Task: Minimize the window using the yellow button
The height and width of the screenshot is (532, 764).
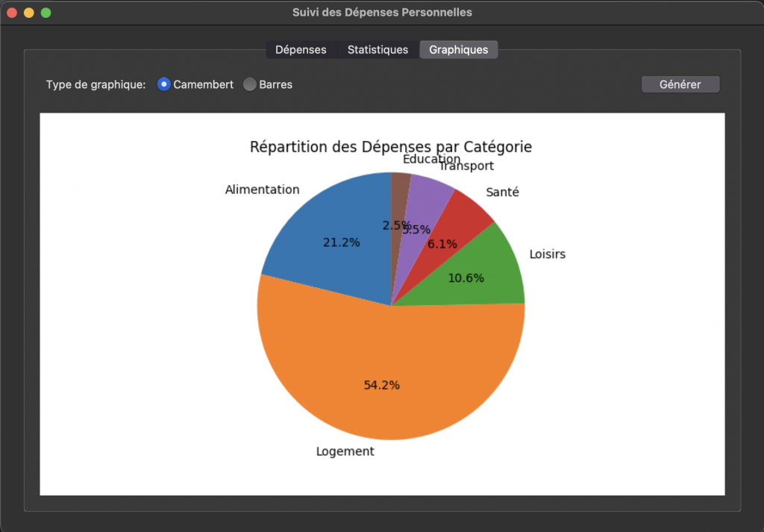Action: 29,13
